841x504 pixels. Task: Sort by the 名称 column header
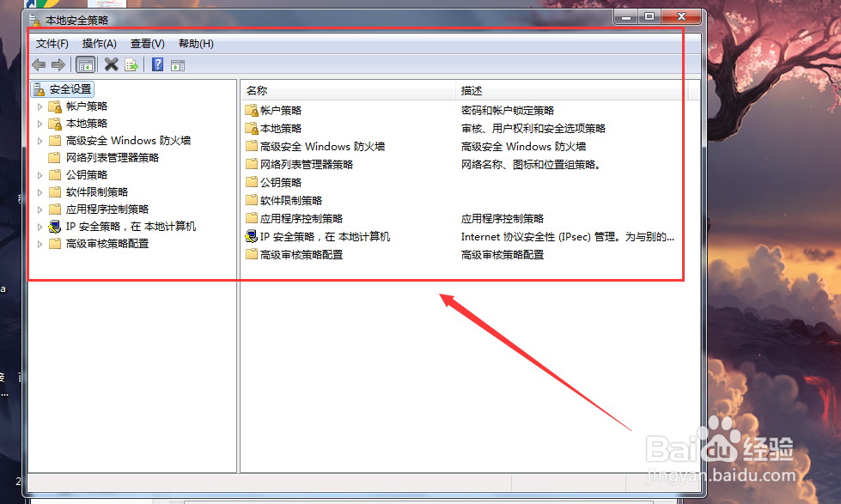click(x=348, y=91)
